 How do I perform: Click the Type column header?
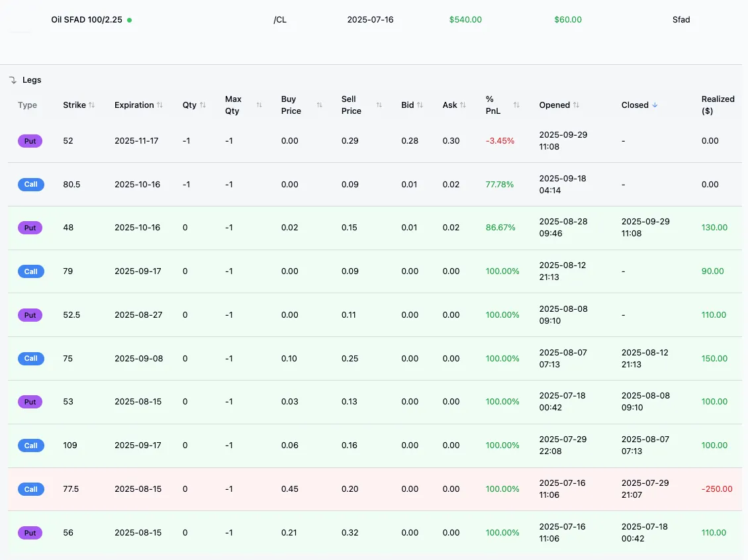point(27,105)
